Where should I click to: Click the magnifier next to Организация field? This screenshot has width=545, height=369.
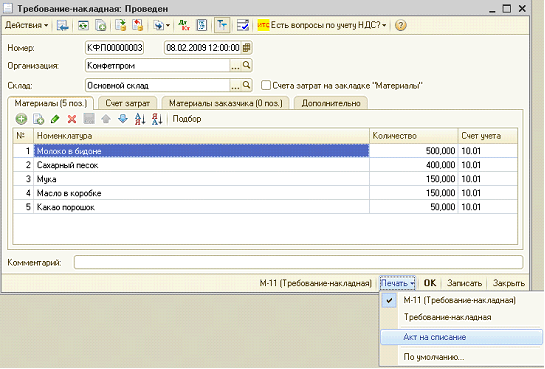pos(246,65)
